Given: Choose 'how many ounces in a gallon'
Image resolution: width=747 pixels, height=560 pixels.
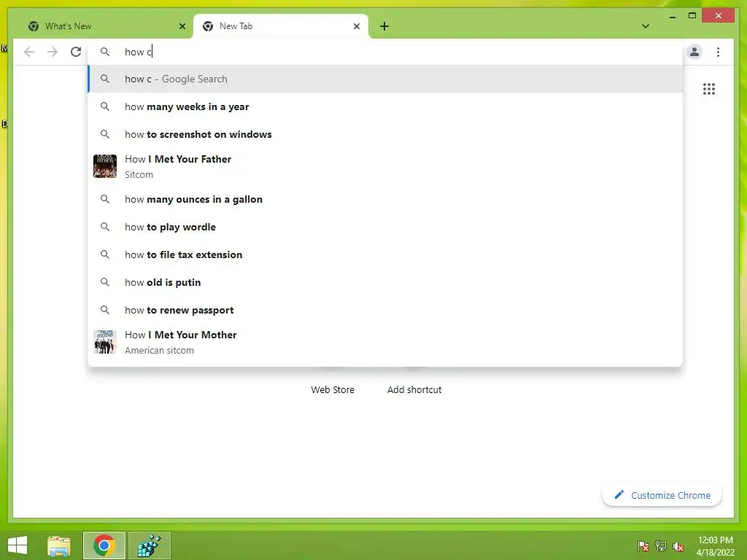Looking at the screenshot, I should pos(385,199).
